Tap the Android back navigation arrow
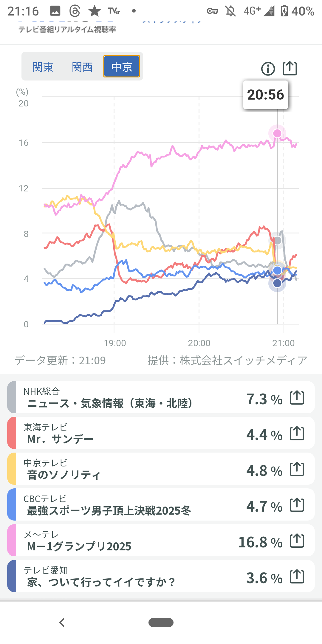 point(62,623)
